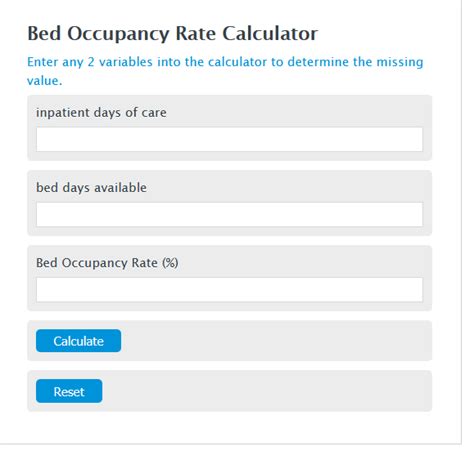474x451 pixels.
Task: Click the word "determine" in blue instructions
Action: pyautogui.click(x=318, y=62)
